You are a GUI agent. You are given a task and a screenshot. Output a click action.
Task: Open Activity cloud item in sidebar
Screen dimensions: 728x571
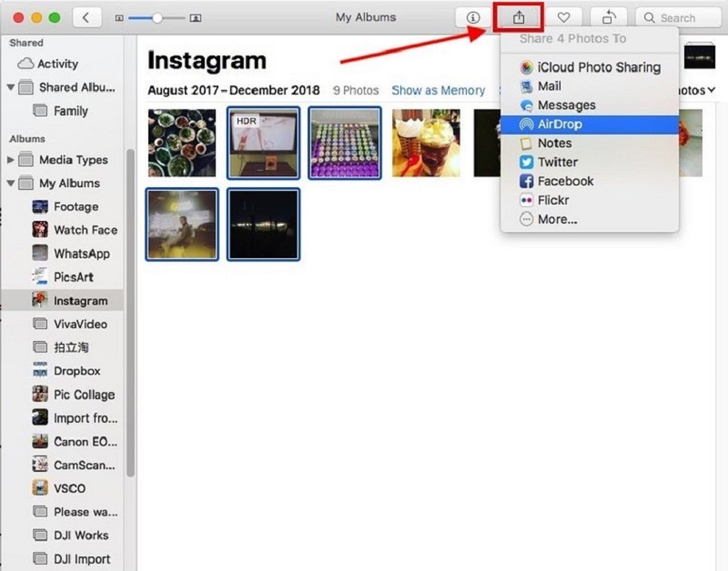pyautogui.click(x=56, y=64)
